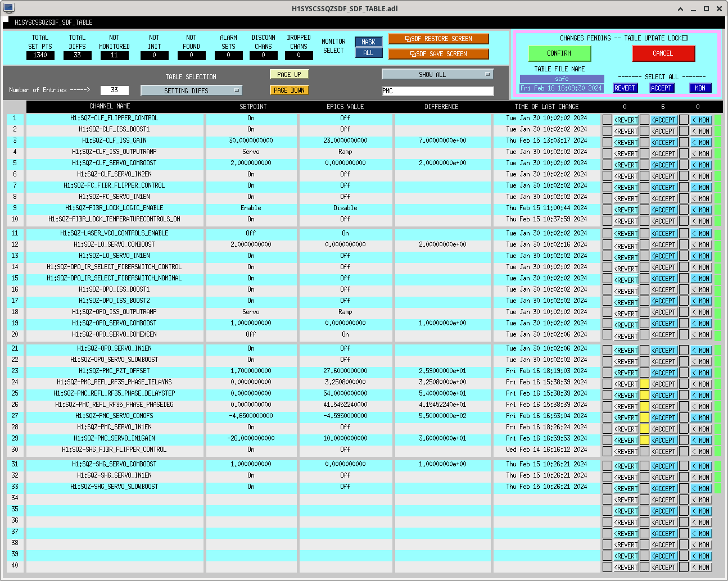Click < MON for H1:SQZ-SHG_SERVO_SLOWBOOST
Image resolution: width=728 pixels, height=581 pixels.
coord(701,488)
